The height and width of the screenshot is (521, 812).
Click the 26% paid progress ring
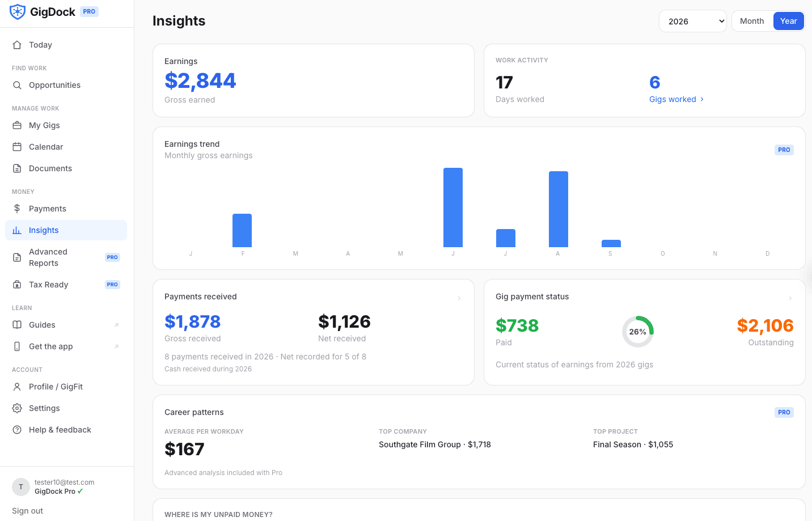[x=638, y=332]
